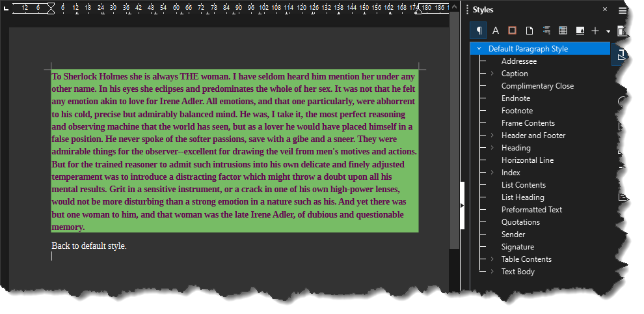Select the List Contents style
Image resolution: width=644 pixels, height=314 pixels.
(524, 185)
